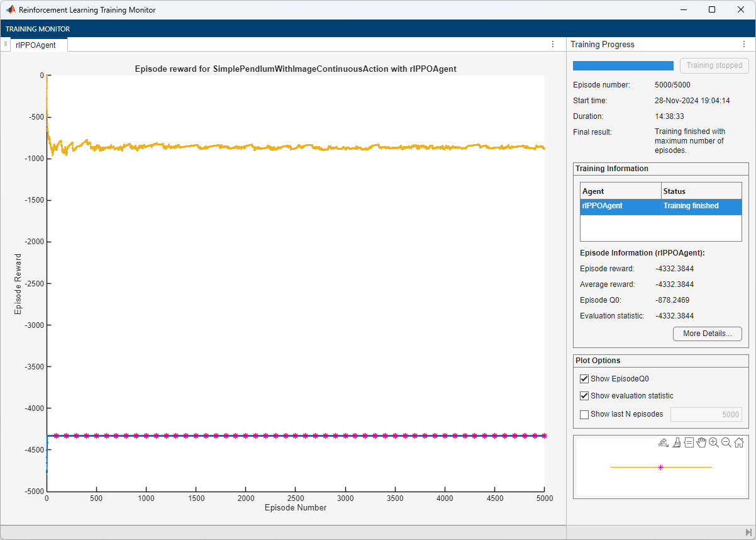The height and width of the screenshot is (540, 756).
Task: Enable the Data Tips tool
Action: click(x=689, y=442)
